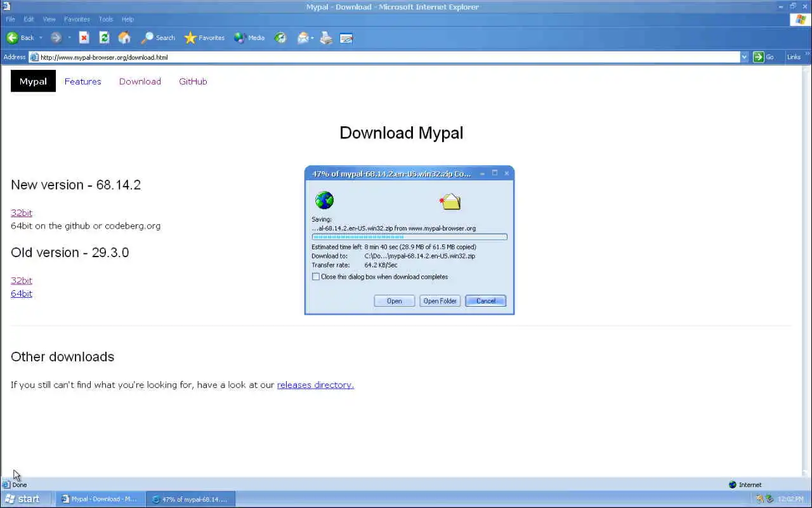Click the green Go arrow button
The height and width of the screenshot is (508, 812).
(758, 57)
